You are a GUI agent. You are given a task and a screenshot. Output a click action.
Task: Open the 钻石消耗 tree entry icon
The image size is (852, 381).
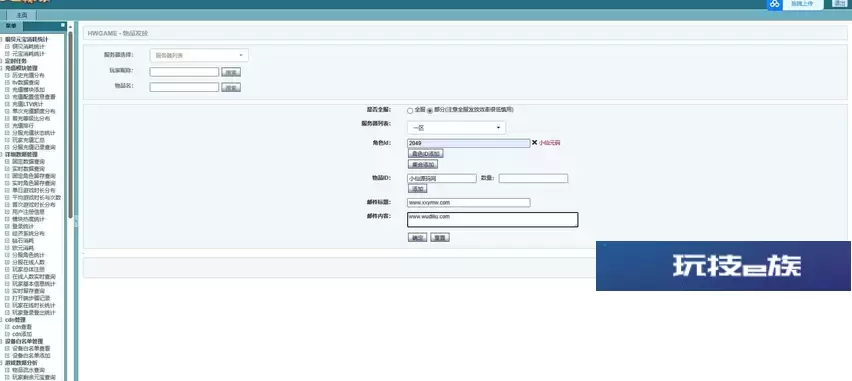point(7,240)
